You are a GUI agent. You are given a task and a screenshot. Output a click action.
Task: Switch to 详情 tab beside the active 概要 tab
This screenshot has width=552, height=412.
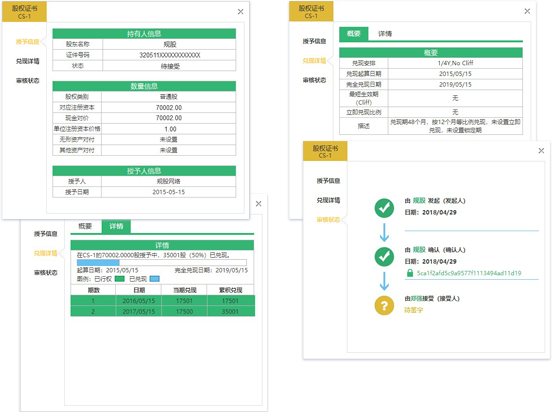tap(385, 34)
